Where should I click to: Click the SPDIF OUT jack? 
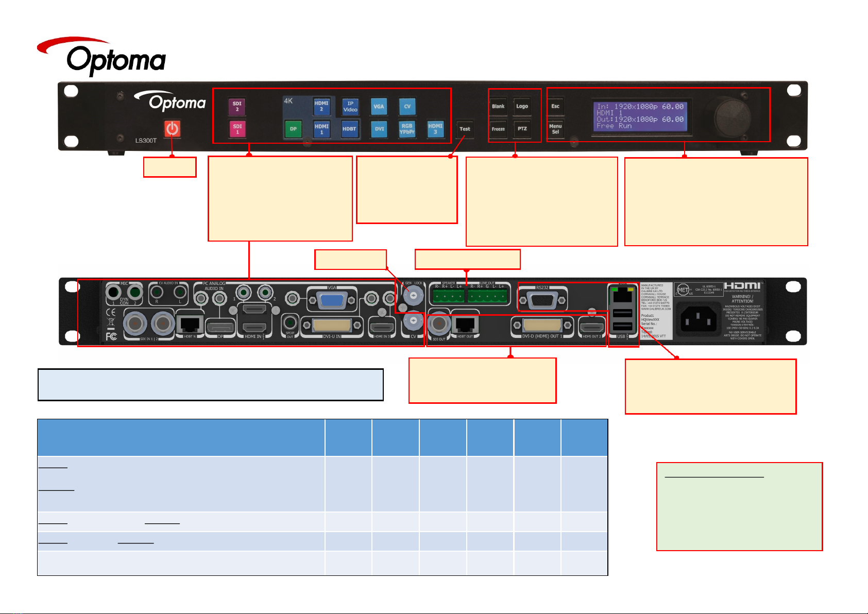tap(290, 323)
